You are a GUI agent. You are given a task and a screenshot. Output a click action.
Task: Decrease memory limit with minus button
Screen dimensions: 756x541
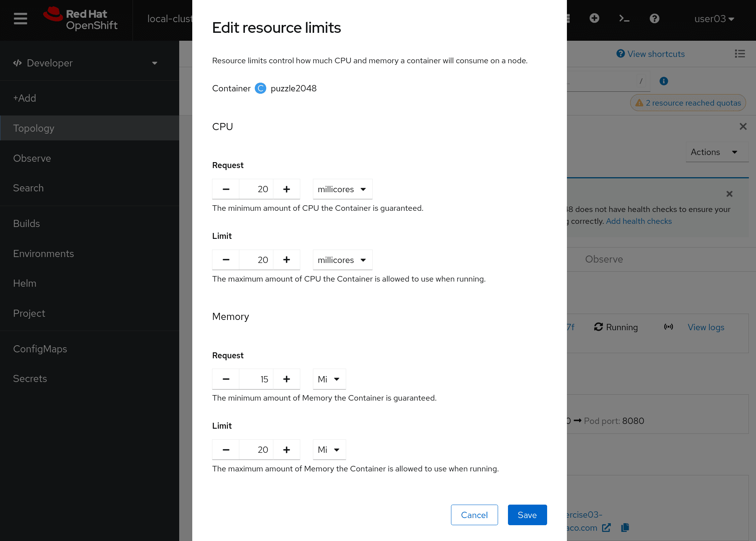point(226,450)
